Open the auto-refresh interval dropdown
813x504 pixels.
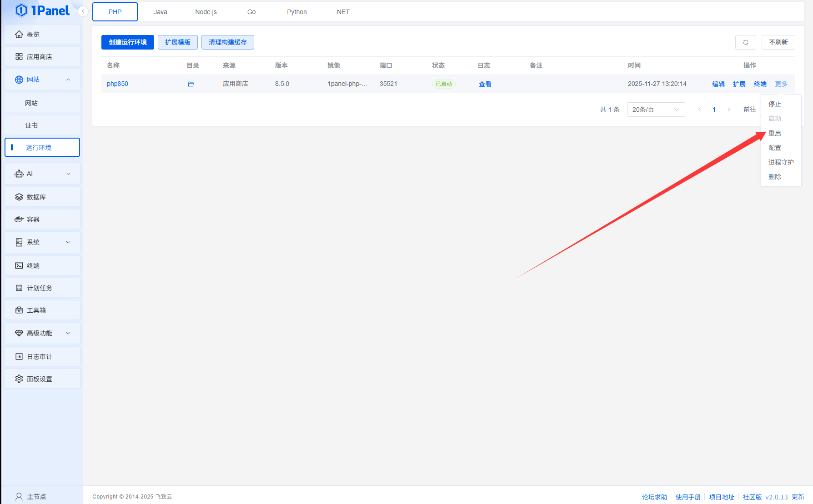(x=778, y=42)
